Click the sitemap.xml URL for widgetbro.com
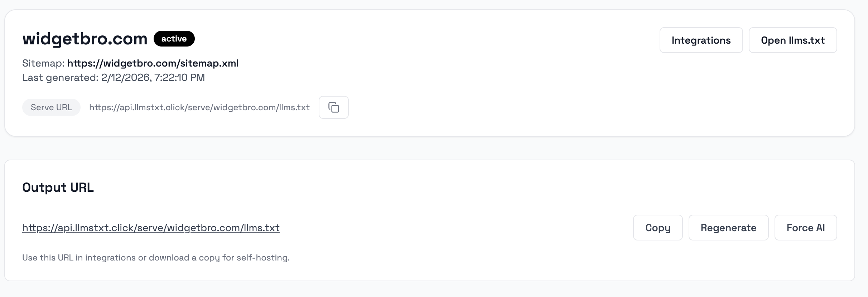 point(153,63)
